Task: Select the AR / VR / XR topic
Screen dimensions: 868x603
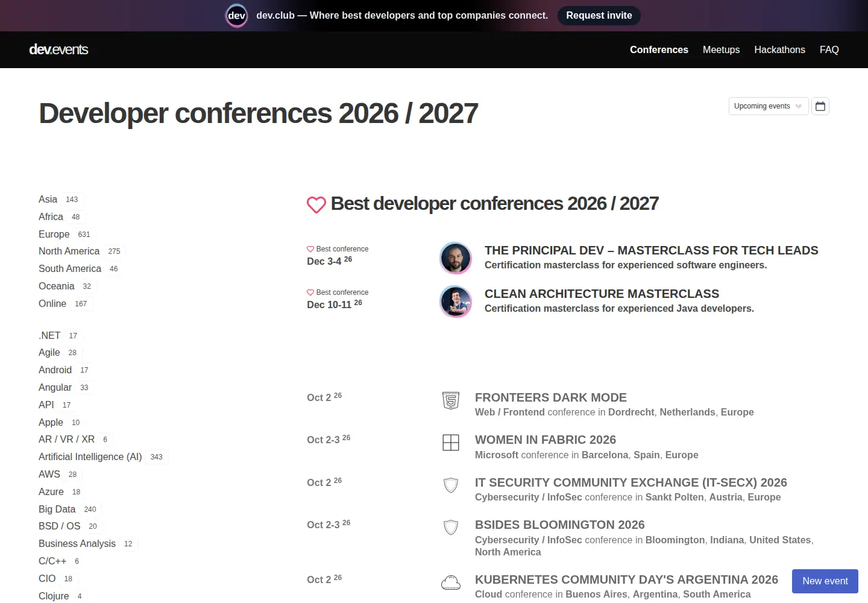Action: pyautogui.click(x=66, y=439)
